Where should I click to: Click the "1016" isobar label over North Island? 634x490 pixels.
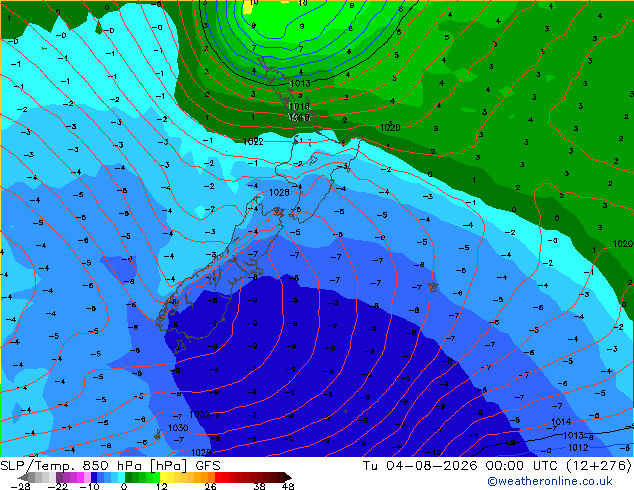[299, 106]
